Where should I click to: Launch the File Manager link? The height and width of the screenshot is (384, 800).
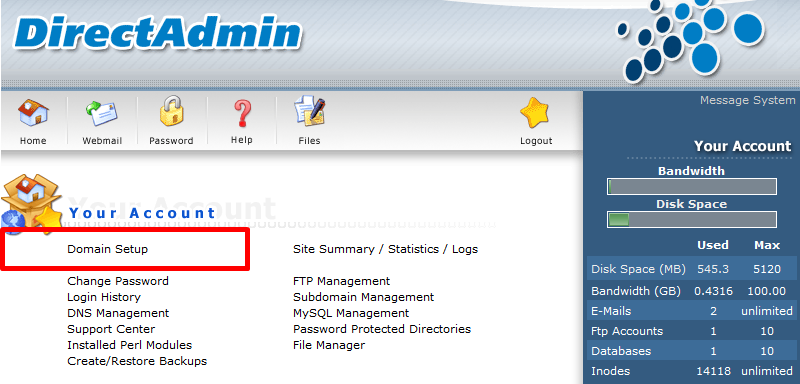point(329,345)
